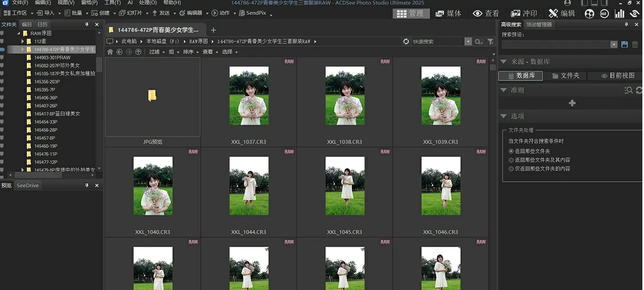Open the 视图(V) menu

click(66, 3)
